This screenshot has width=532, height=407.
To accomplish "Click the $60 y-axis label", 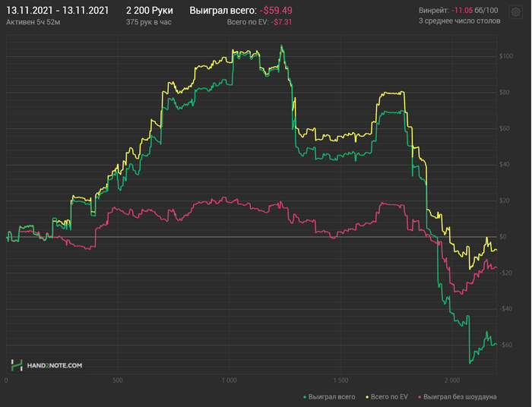I will (x=504, y=128).
